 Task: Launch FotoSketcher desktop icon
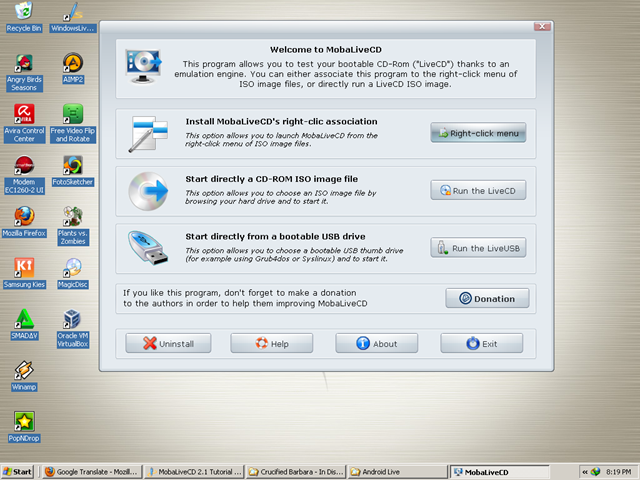[x=73, y=171]
